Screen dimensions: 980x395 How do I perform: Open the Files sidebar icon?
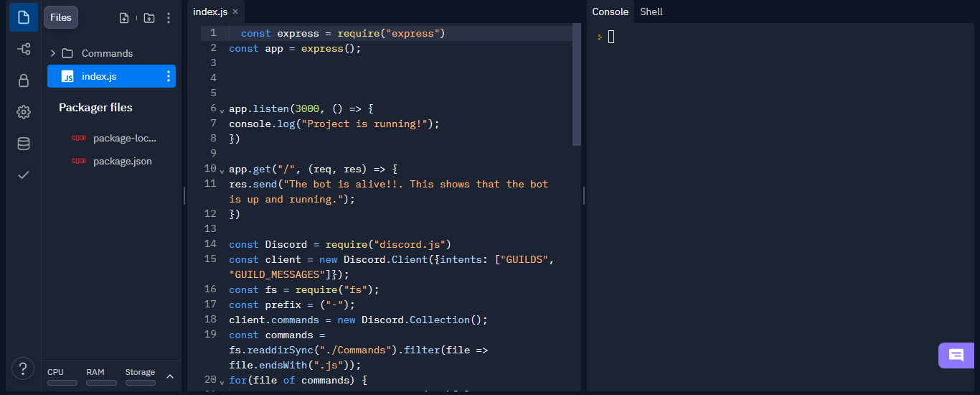click(24, 17)
